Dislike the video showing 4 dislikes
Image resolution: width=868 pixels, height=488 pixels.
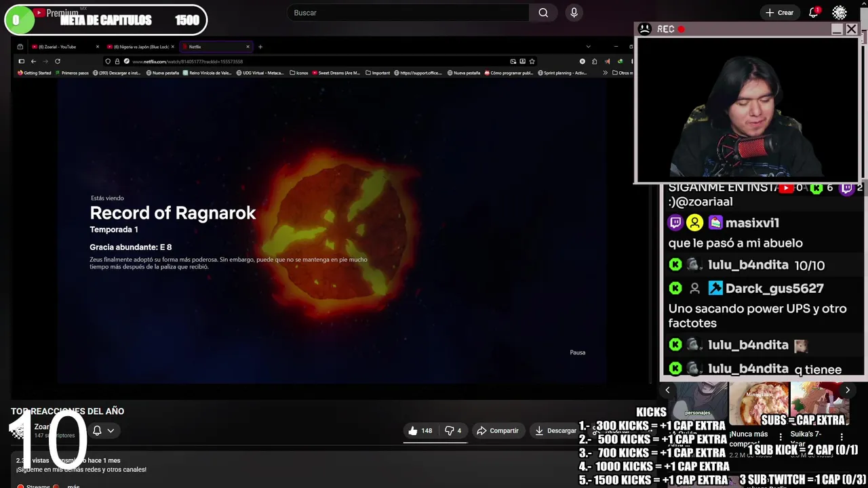453,430
